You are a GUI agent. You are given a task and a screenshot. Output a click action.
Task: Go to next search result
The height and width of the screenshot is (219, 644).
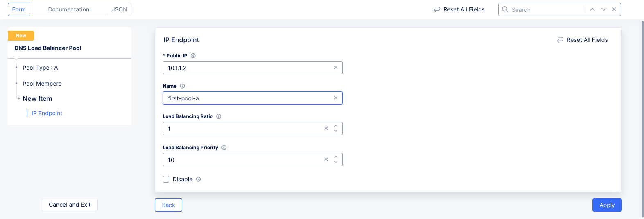[x=603, y=9]
